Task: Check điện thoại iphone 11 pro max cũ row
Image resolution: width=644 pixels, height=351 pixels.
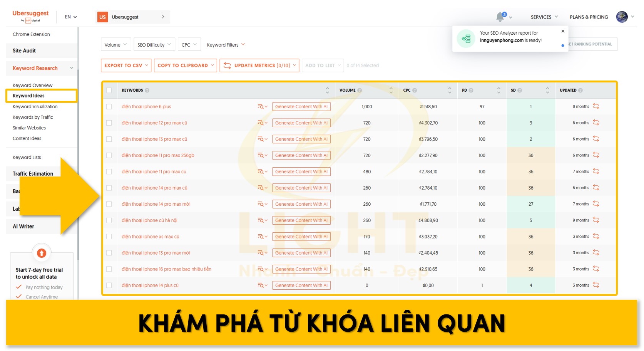Action: pyautogui.click(x=109, y=171)
